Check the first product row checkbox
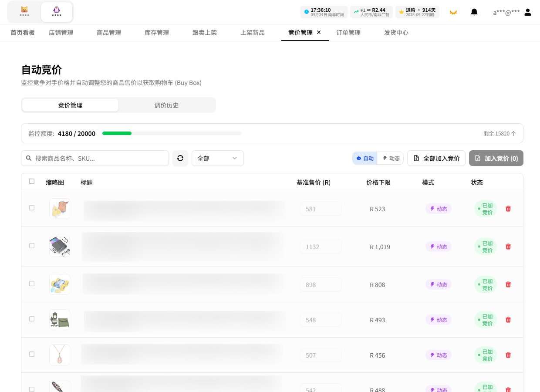Viewport: 540px width, 392px height. coord(31,208)
